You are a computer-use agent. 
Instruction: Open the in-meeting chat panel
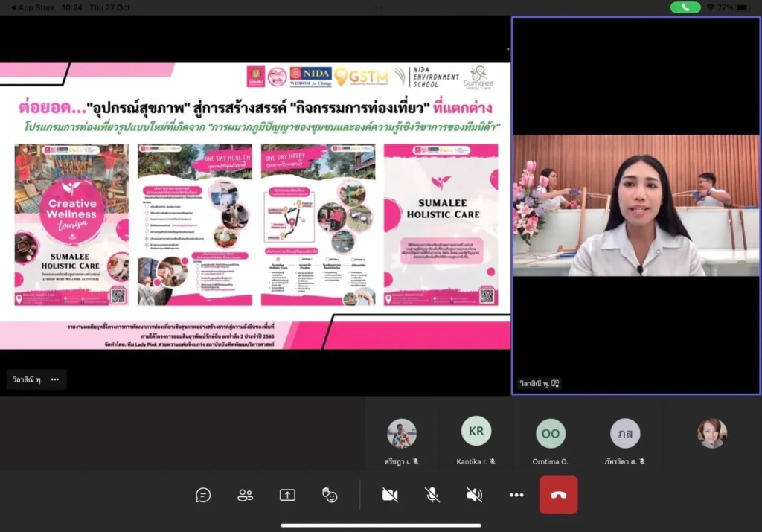point(203,495)
